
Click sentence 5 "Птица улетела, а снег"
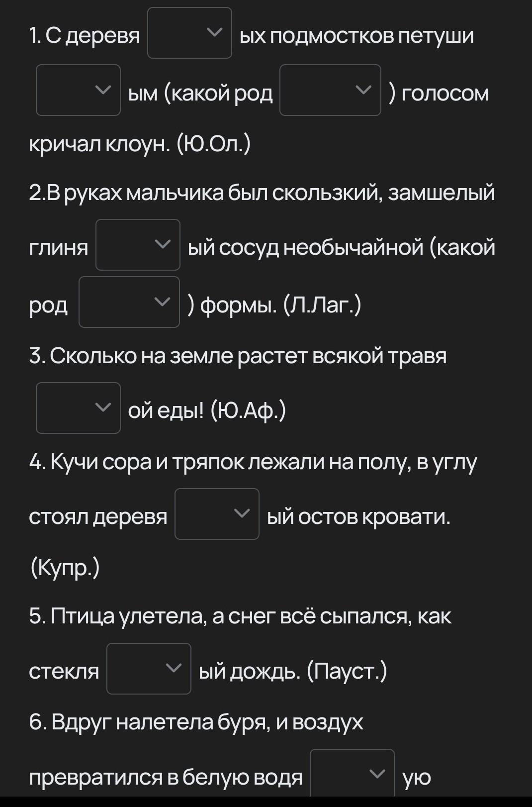[x=240, y=616]
